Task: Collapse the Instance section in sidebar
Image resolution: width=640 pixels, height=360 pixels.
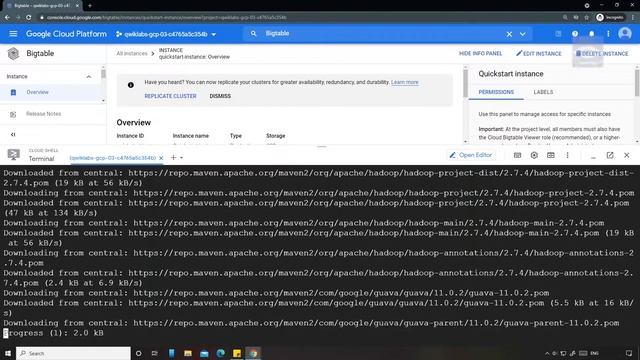Action: click(x=89, y=76)
